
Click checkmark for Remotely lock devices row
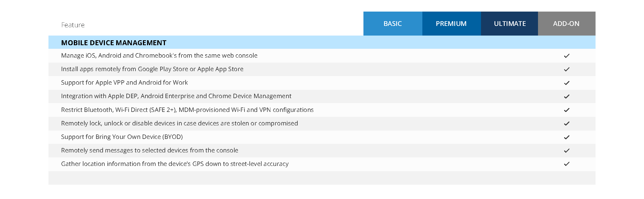pyautogui.click(x=567, y=123)
